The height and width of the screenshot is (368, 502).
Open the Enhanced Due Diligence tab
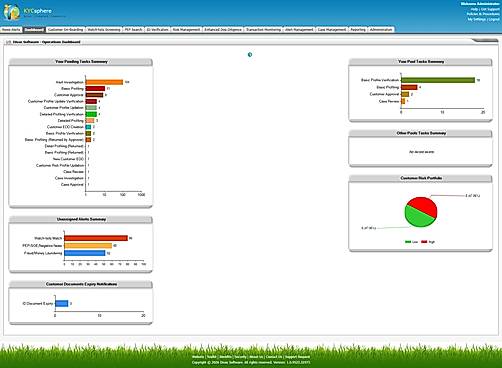[223, 30]
